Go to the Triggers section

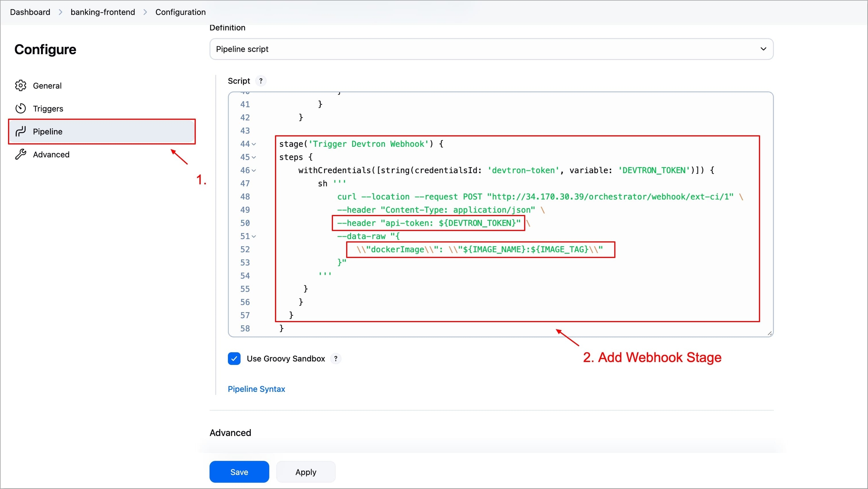point(48,108)
